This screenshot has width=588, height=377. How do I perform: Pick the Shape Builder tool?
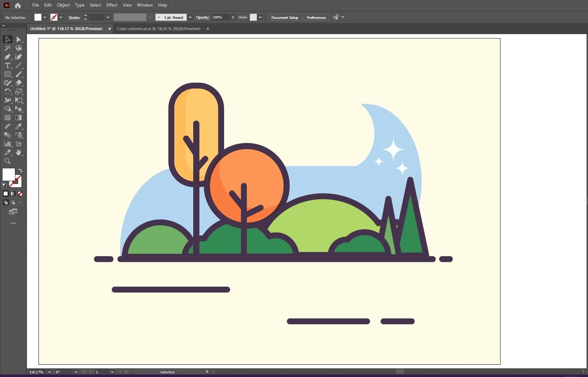[x=7, y=109]
